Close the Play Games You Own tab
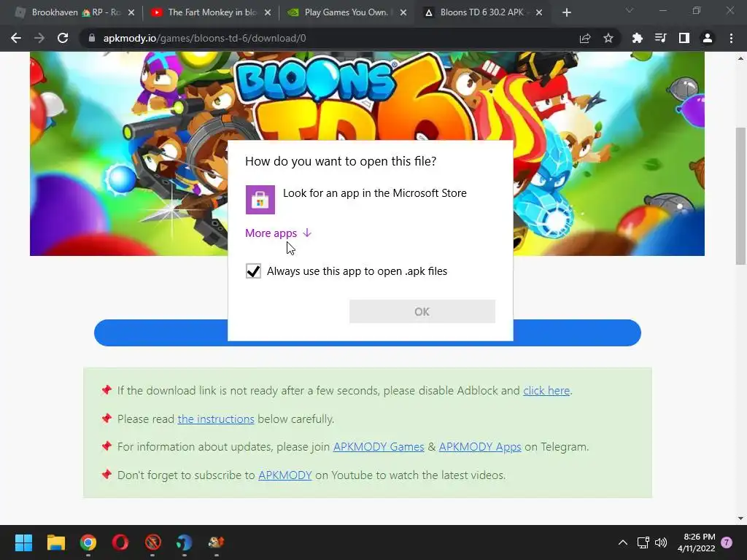This screenshot has height=560, width=747. click(403, 12)
